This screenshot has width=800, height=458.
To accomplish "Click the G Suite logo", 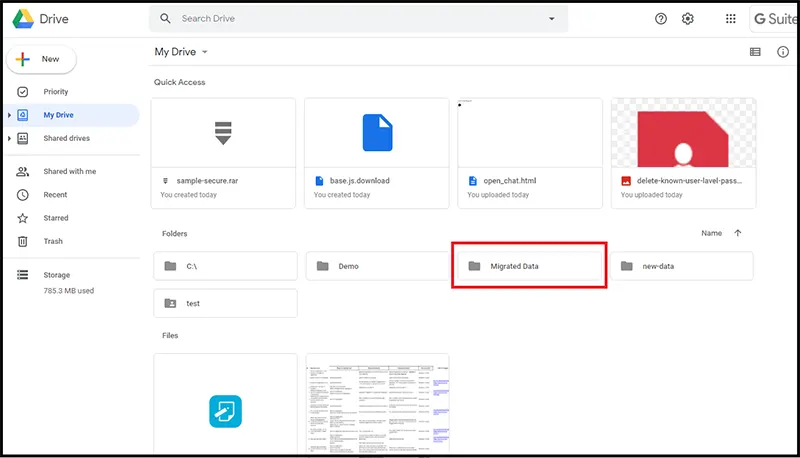I will click(x=776, y=19).
